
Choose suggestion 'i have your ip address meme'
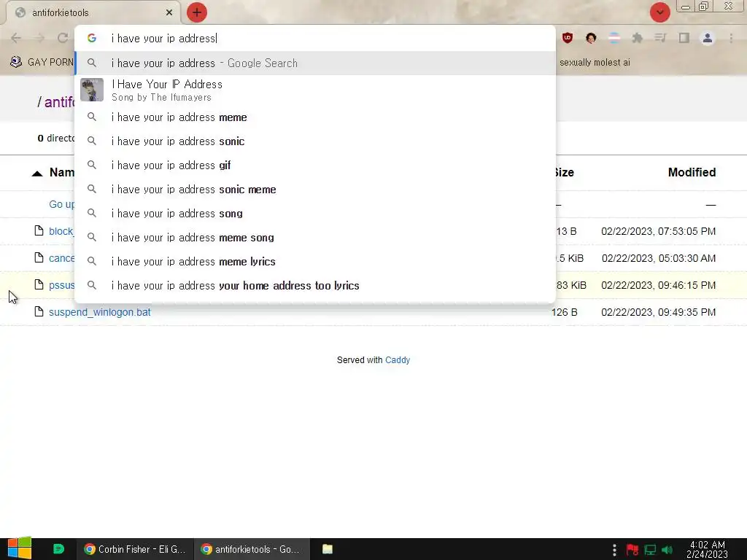click(x=315, y=117)
